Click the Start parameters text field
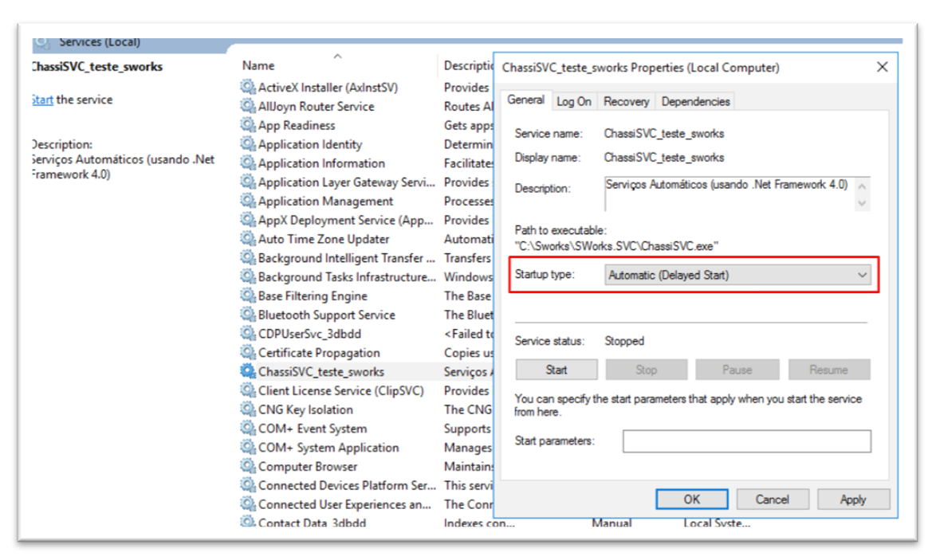Image resolution: width=936 pixels, height=560 pixels. [x=746, y=441]
